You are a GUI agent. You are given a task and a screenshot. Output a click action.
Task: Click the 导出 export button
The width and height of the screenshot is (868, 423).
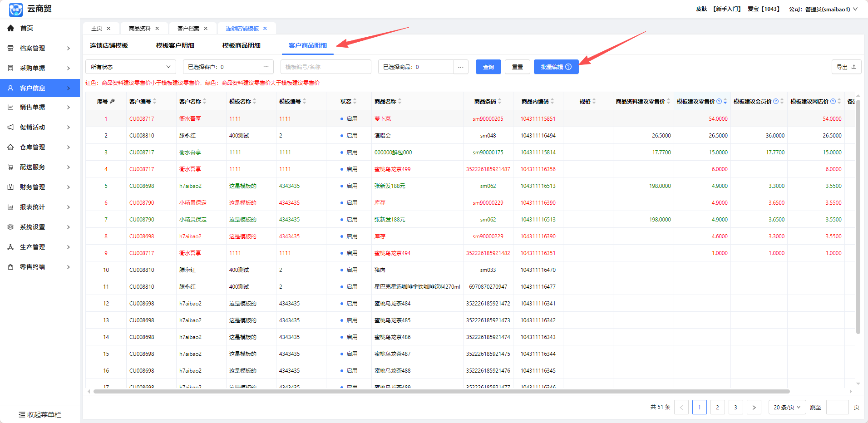846,67
